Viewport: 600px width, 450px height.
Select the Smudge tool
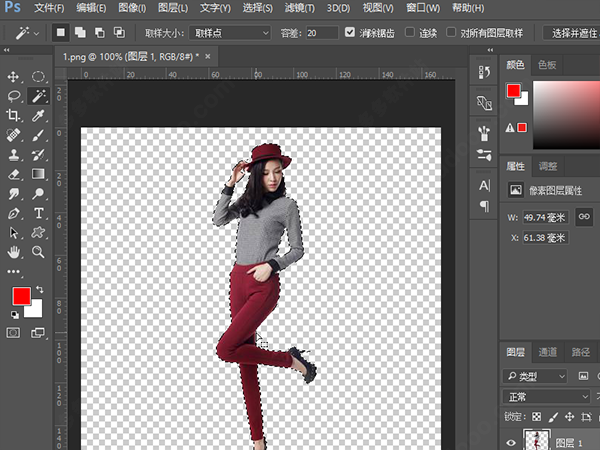pos(14,194)
